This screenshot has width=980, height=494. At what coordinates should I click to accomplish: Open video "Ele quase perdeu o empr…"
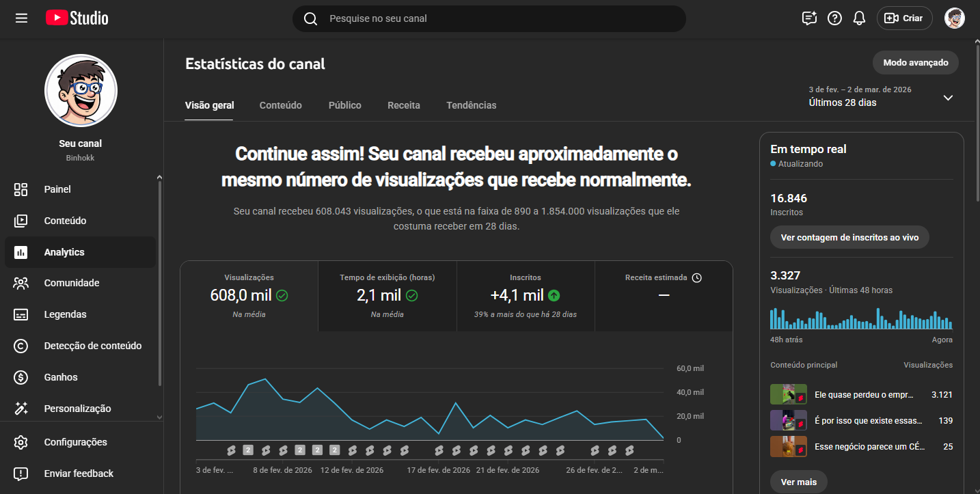tap(865, 395)
